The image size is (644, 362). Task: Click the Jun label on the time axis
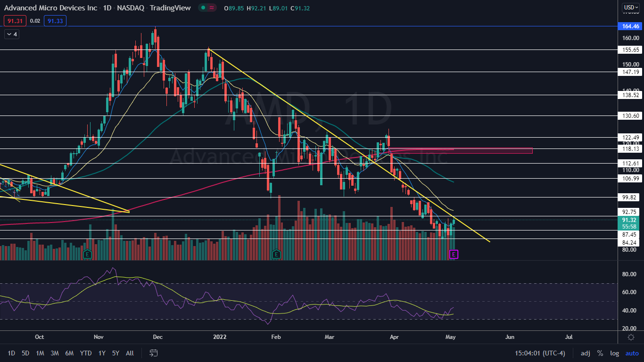click(510, 337)
